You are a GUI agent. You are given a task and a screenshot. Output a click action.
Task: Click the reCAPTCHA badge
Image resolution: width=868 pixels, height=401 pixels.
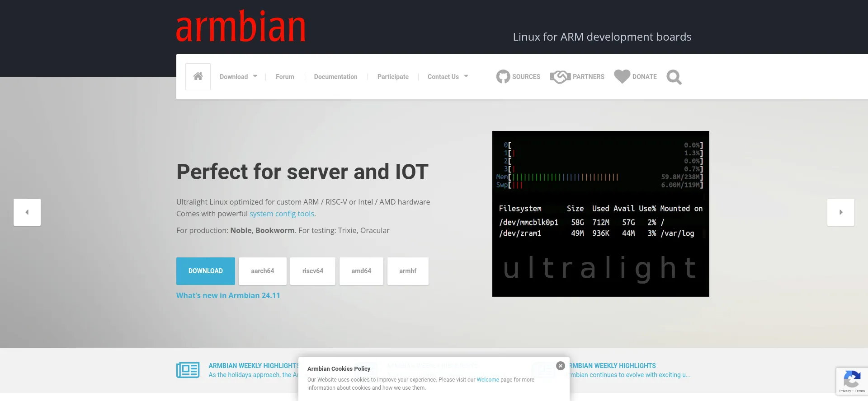pyautogui.click(x=852, y=381)
